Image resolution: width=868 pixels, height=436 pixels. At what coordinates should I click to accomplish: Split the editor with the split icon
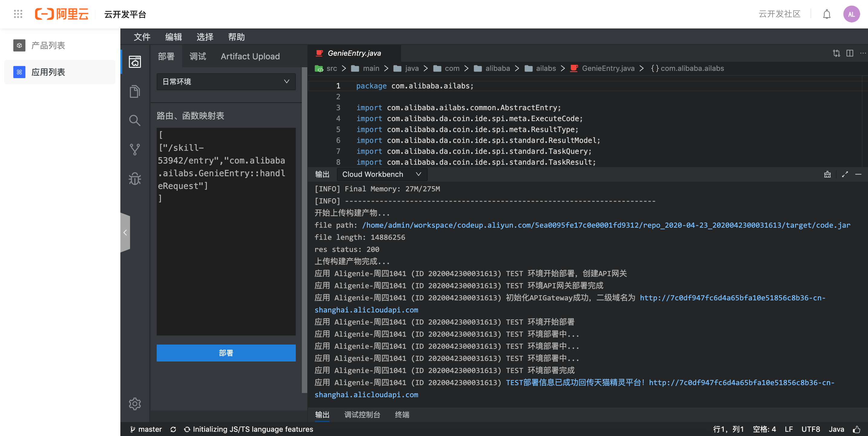850,53
